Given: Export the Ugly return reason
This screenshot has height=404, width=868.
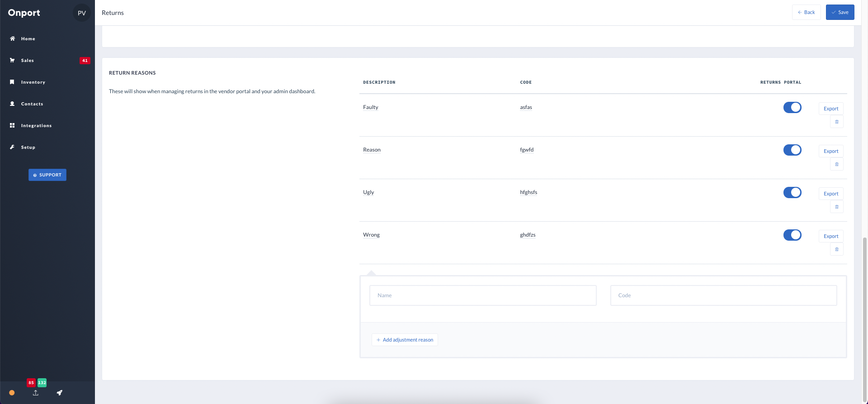Looking at the screenshot, I should point(831,194).
